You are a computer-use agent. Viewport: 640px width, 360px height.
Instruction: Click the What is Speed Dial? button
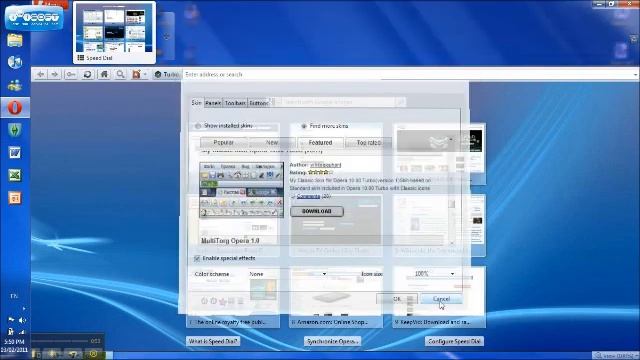[213, 341]
